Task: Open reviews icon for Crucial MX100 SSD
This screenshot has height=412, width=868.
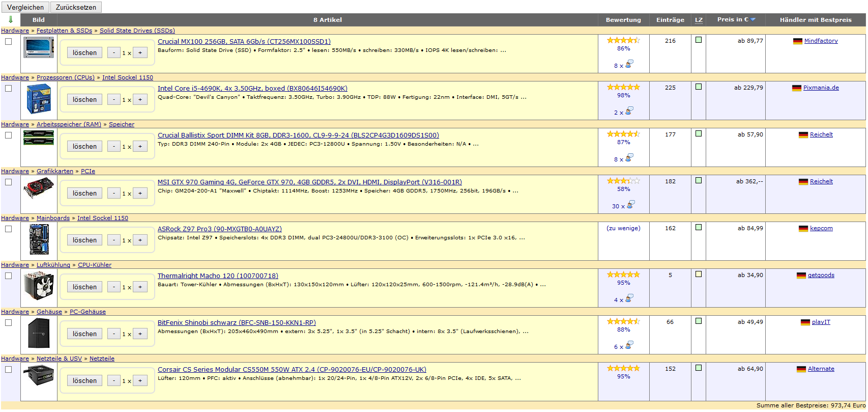Action: point(629,64)
